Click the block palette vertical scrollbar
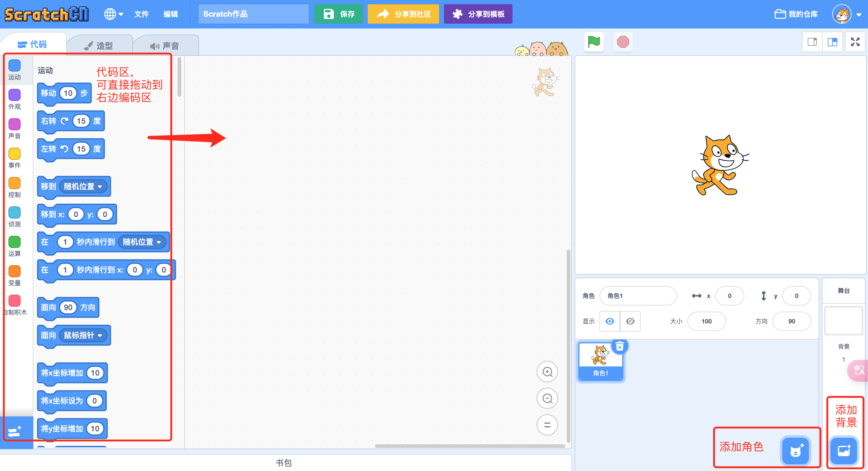This screenshot has width=868, height=471. 179,78
